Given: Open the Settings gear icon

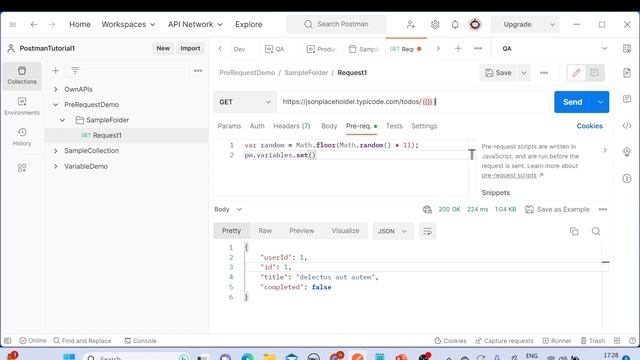Looking at the screenshot, I should pos(435,24).
